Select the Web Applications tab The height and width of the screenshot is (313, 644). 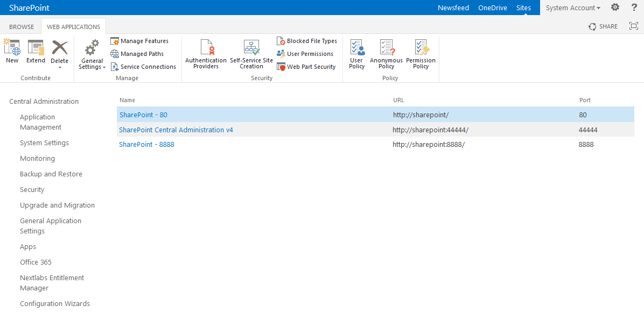coord(74,27)
